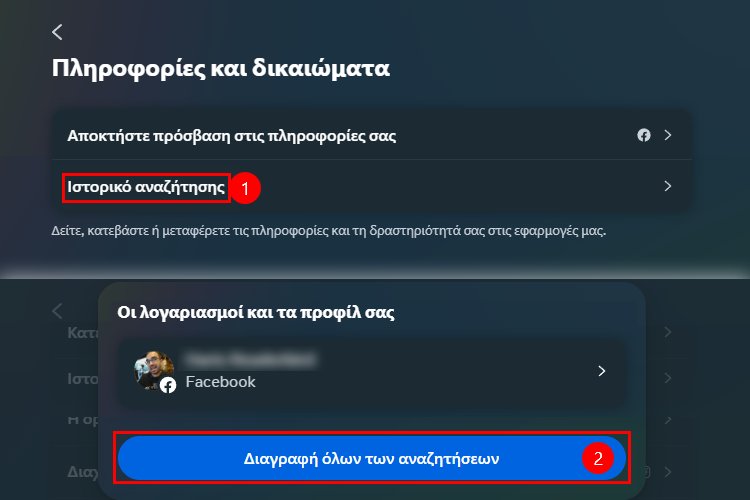The width and height of the screenshot is (750, 500).
Task: Click the profile picture thumbnail
Action: [x=154, y=371]
